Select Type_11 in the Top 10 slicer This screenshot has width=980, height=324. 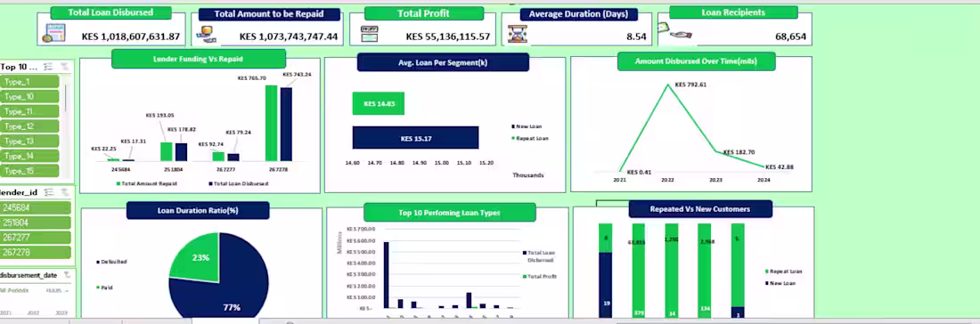pyautogui.click(x=30, y=112)
